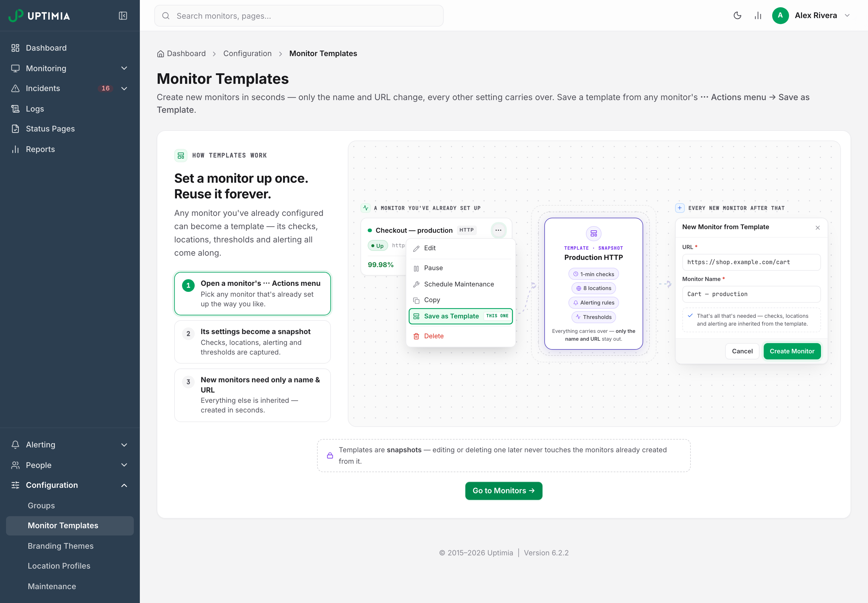Click the pencil Edit icon in actions menu
Image resolution: width=868 pixels, height=603 pixels.
tap(416, 248)
